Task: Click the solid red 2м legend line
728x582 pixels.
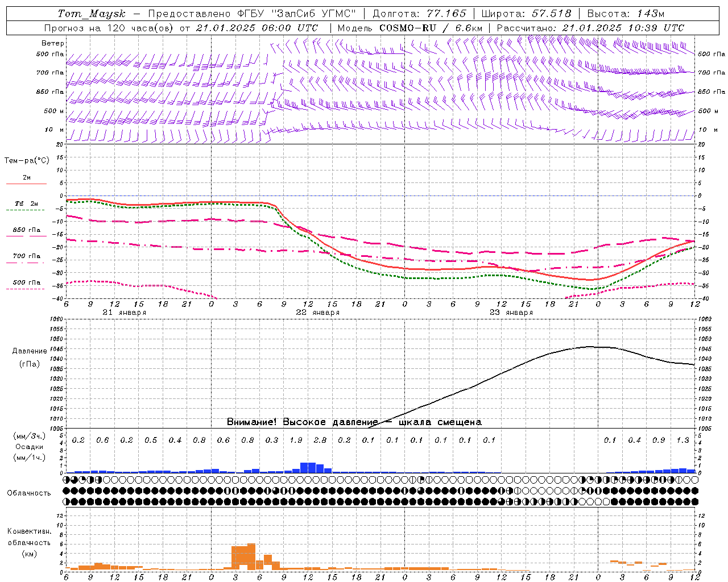Action: click(26, 184)
